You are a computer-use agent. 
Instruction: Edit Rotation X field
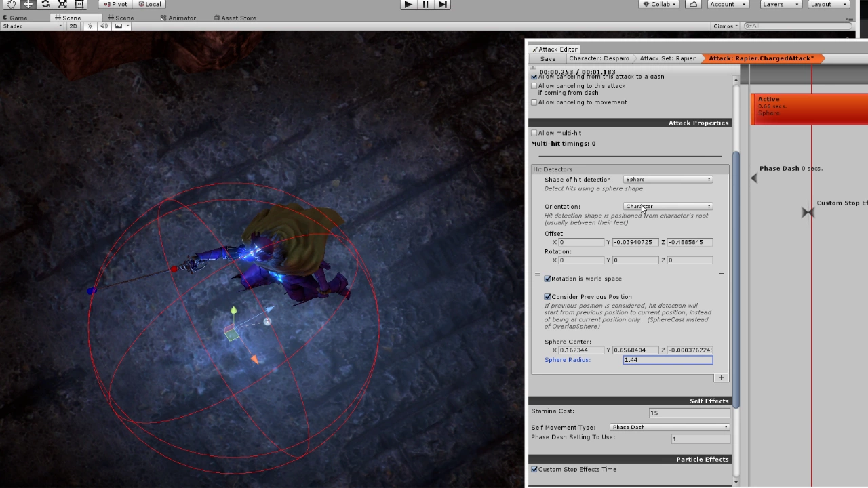coord(581,260)
